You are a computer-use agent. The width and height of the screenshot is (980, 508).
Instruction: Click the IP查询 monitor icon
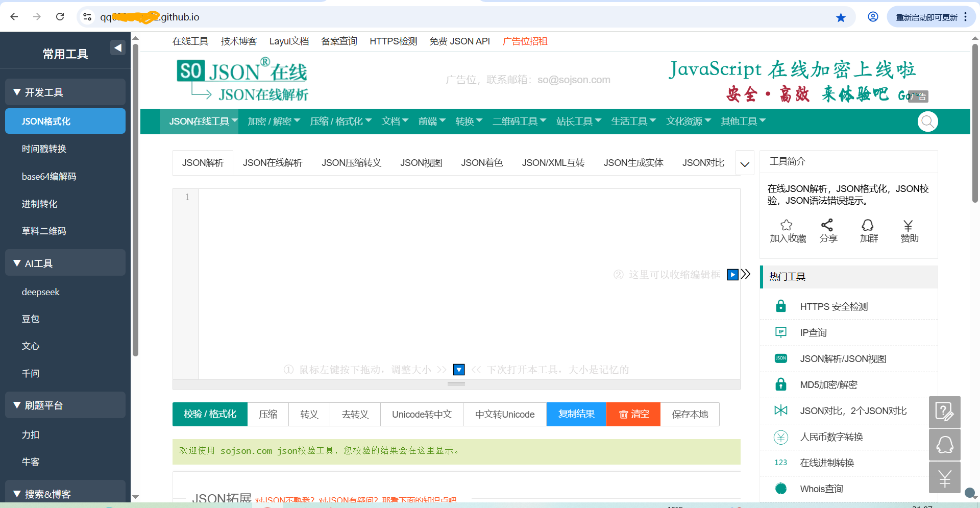click(x=781, y=332)
